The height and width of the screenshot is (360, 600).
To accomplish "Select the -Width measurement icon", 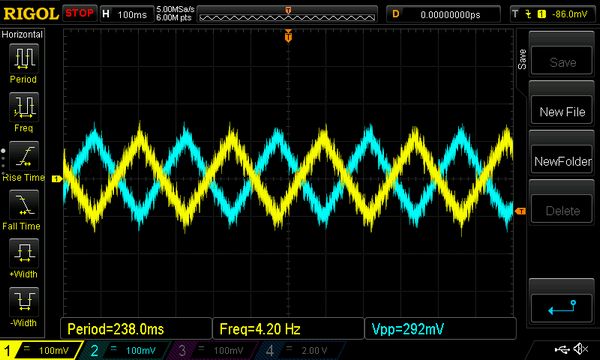I will click(24, 301).
